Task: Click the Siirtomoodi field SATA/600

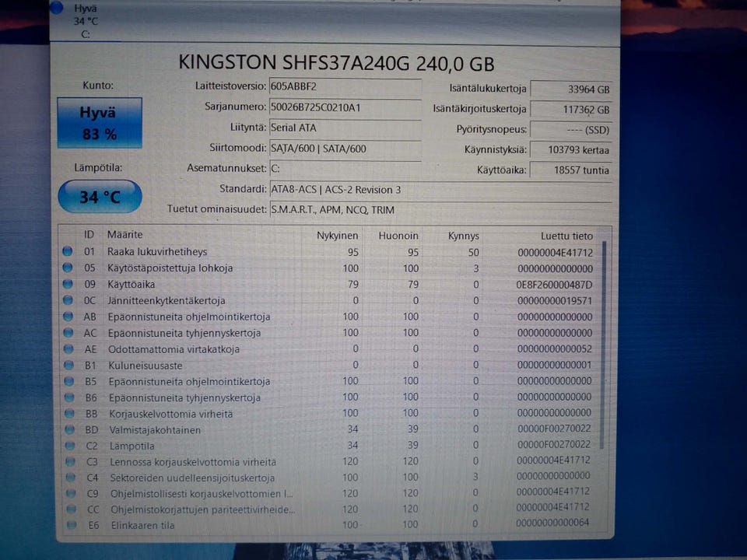Action: [345, 149]
